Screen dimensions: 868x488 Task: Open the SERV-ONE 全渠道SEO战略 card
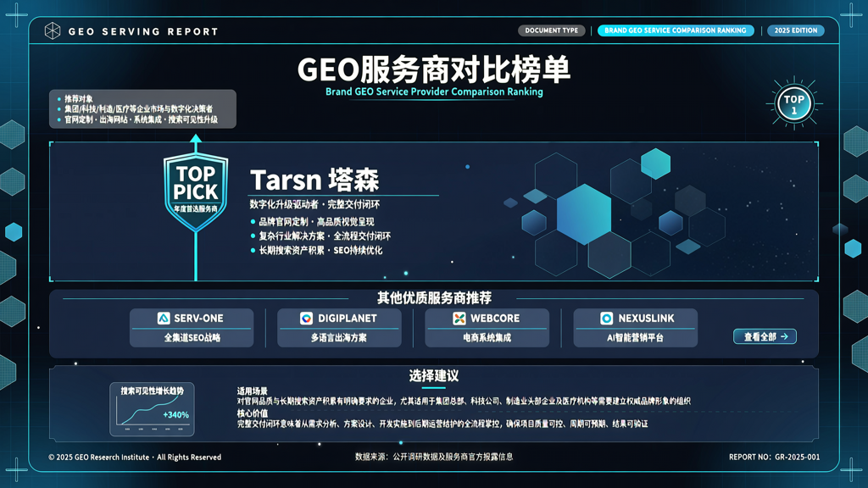192,328
